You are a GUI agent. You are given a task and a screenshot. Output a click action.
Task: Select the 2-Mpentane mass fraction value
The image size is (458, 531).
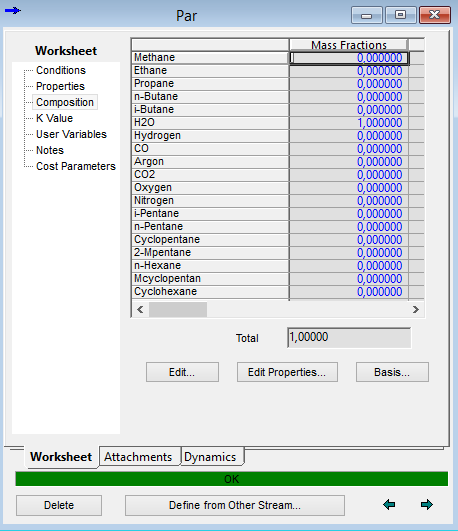point(349,253)
